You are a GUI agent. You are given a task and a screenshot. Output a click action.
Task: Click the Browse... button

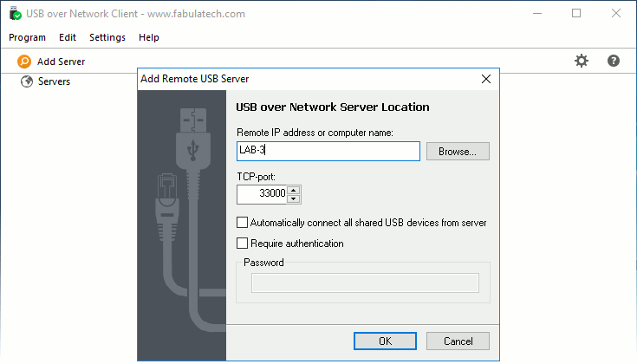point(458,152)
